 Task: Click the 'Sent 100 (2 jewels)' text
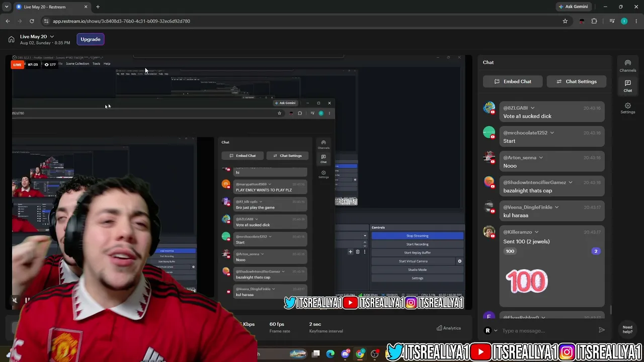[526, 241]
